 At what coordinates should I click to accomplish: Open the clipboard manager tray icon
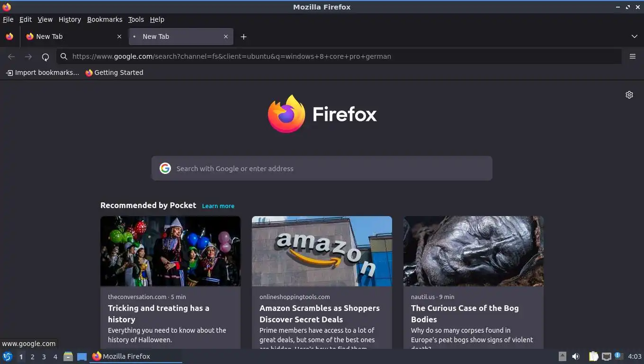[593, 356]
